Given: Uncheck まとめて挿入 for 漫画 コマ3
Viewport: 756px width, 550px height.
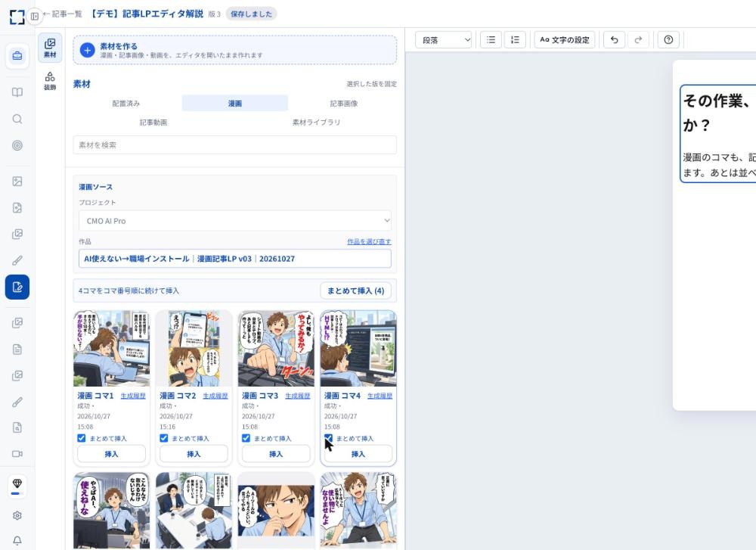Looking at the screenshot, I should click(246, 438).
